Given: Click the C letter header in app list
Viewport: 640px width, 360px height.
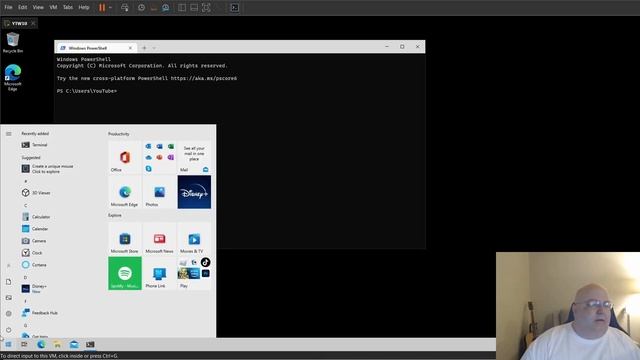Looking at the screenshot, I should click(25, 205).
